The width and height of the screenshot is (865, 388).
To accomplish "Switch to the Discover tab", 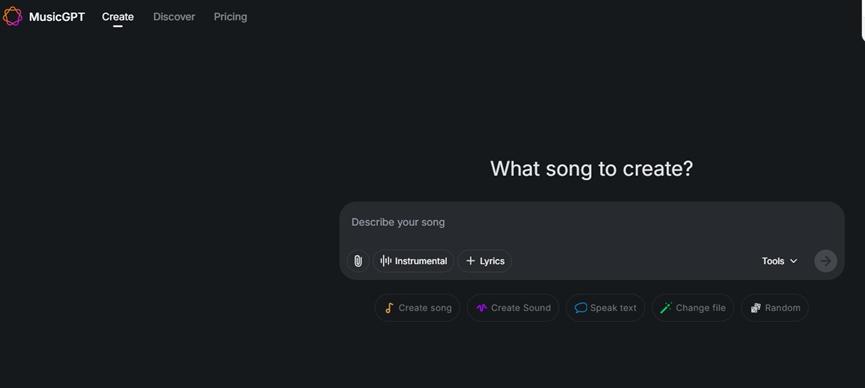I will tap(174, 17).
